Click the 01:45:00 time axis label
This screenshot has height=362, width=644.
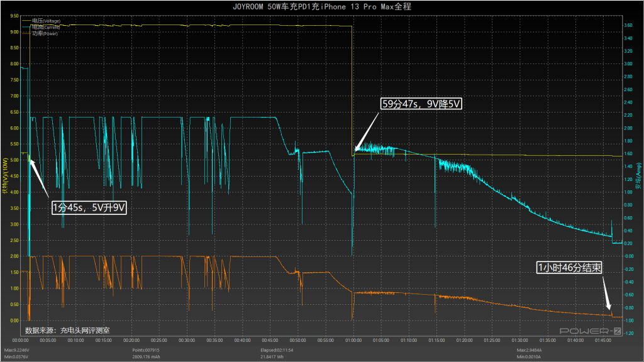point(603,340)
